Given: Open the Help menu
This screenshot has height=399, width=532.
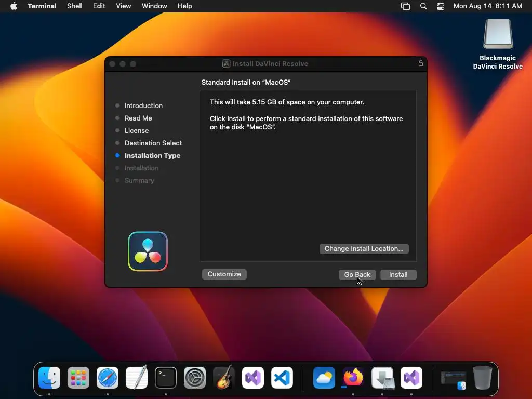Looking at the screenshot, I should (x=185, y=6).
